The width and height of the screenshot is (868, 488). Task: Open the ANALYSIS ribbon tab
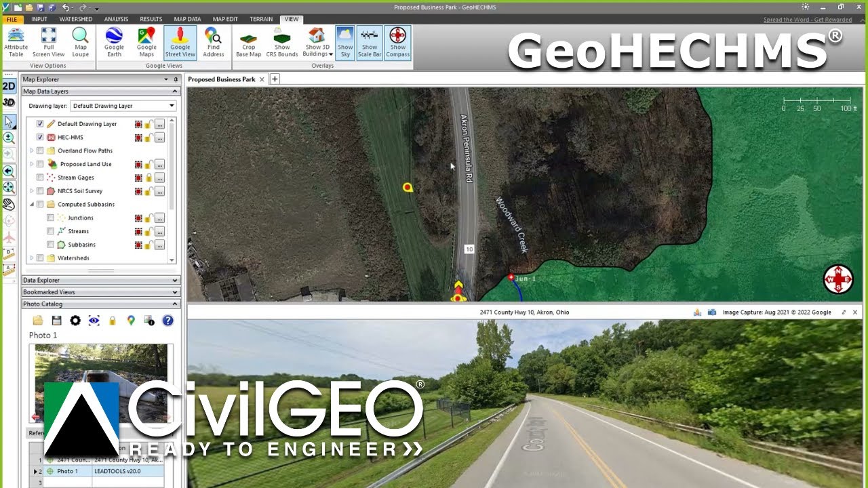(x=116, y=19)
